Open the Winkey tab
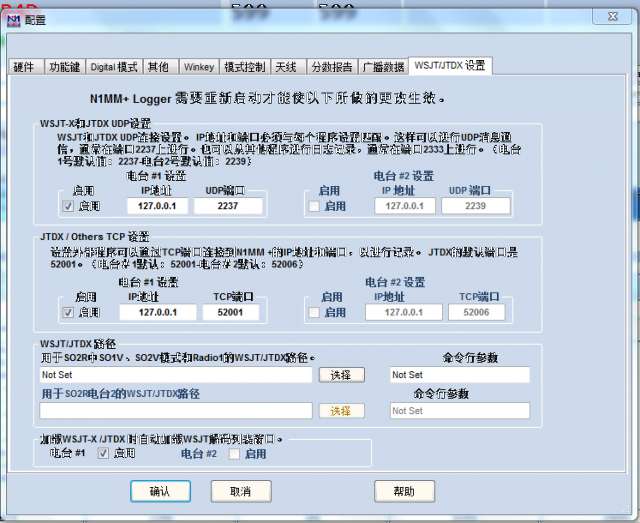The width and height of the screenshot is (640, 523). point(199,67)
